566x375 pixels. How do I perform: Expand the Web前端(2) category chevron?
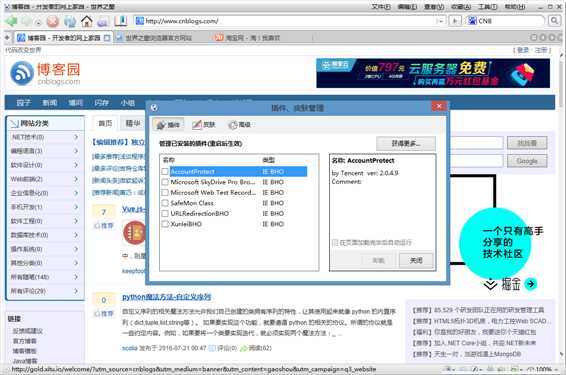(76, 179)
